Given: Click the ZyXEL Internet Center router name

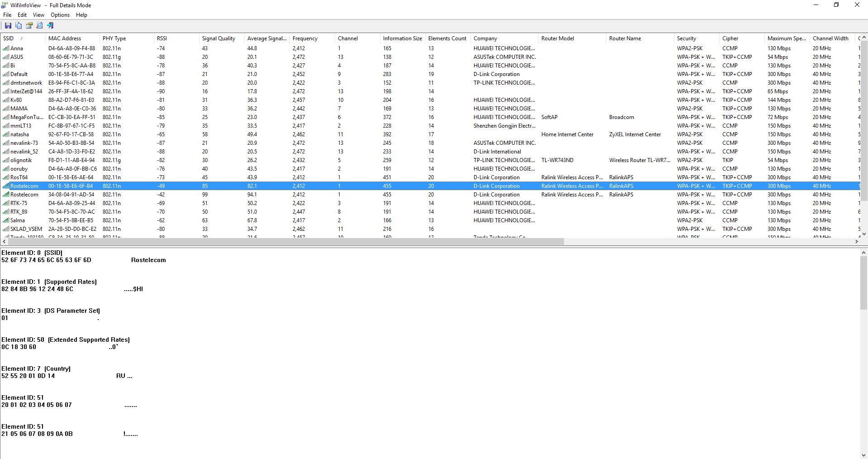Looking at the screenshot, I should point(635,134).
